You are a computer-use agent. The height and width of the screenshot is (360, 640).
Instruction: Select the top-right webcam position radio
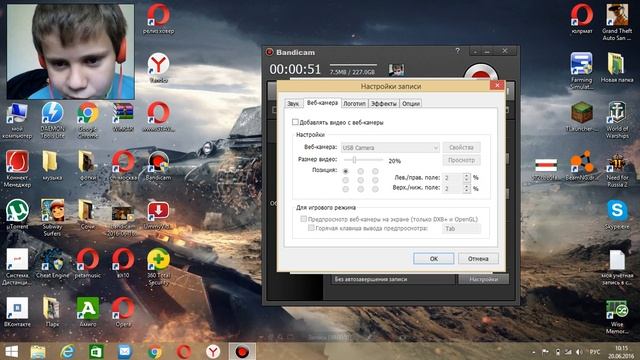pyautogui.click(x=375, y=171)
